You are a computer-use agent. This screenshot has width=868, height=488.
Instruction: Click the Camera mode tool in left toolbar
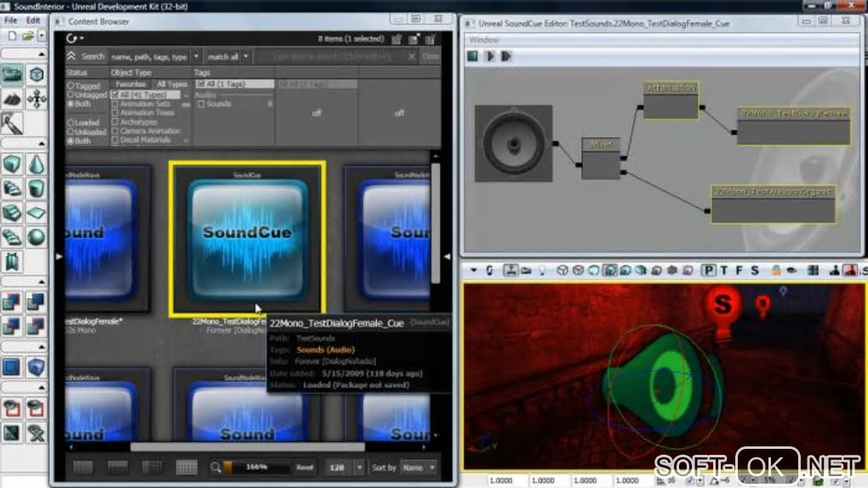[13, 75]
